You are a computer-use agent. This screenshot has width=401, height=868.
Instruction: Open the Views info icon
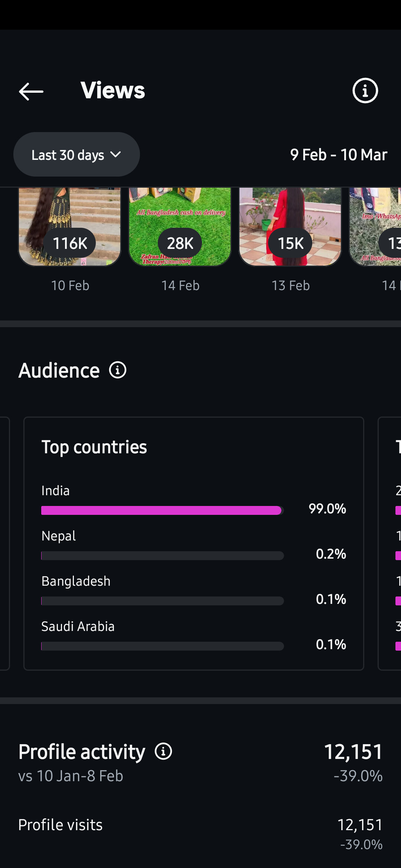[365, 91]
